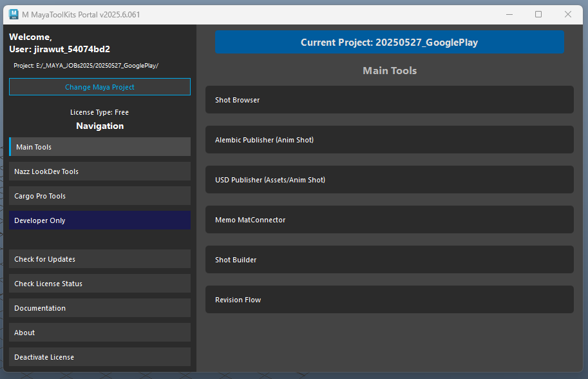Screen dimensions: 588x379
Task: Open Alembic Publisher for Anim Shot
Action: click(389, 139)
